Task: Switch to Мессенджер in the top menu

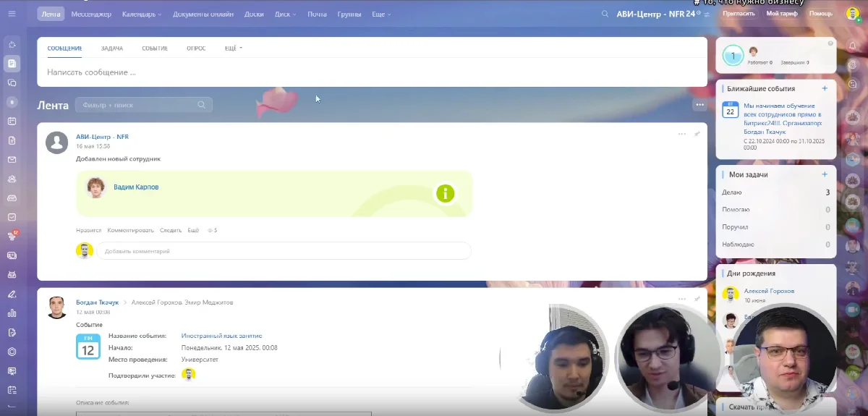Action: [91, 14]
